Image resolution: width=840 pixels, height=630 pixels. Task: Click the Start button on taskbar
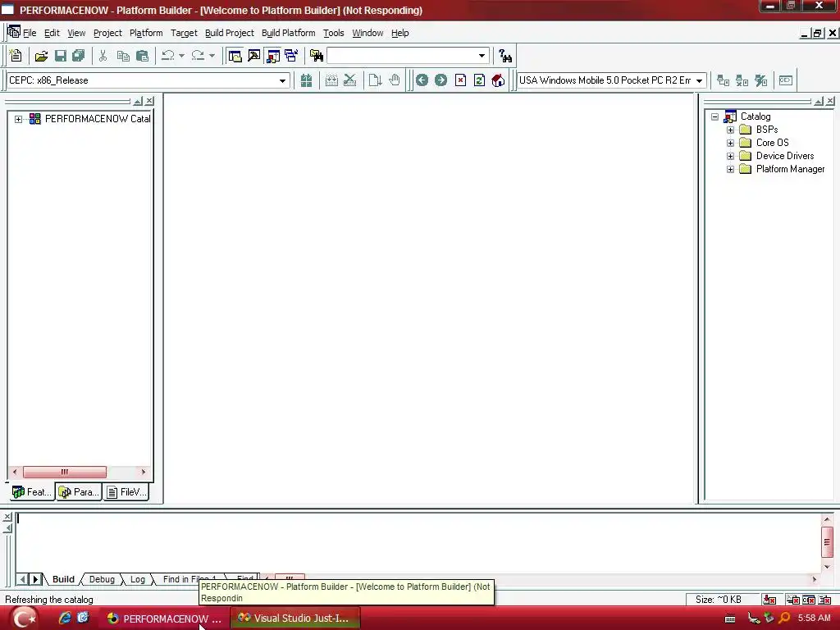point(25,619)
